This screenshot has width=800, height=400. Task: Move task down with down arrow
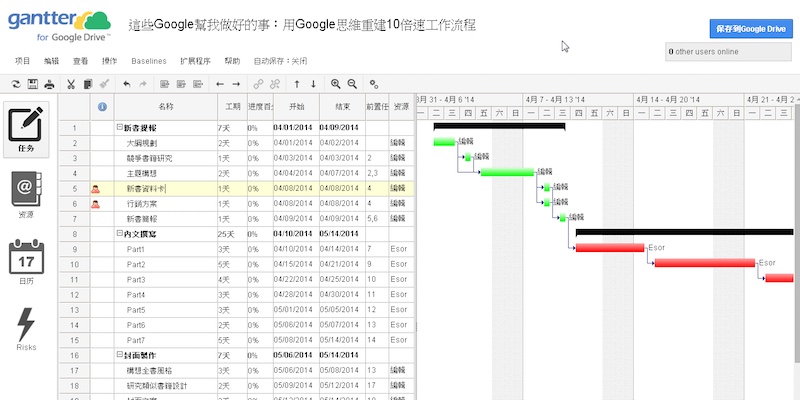click(313, 84)
